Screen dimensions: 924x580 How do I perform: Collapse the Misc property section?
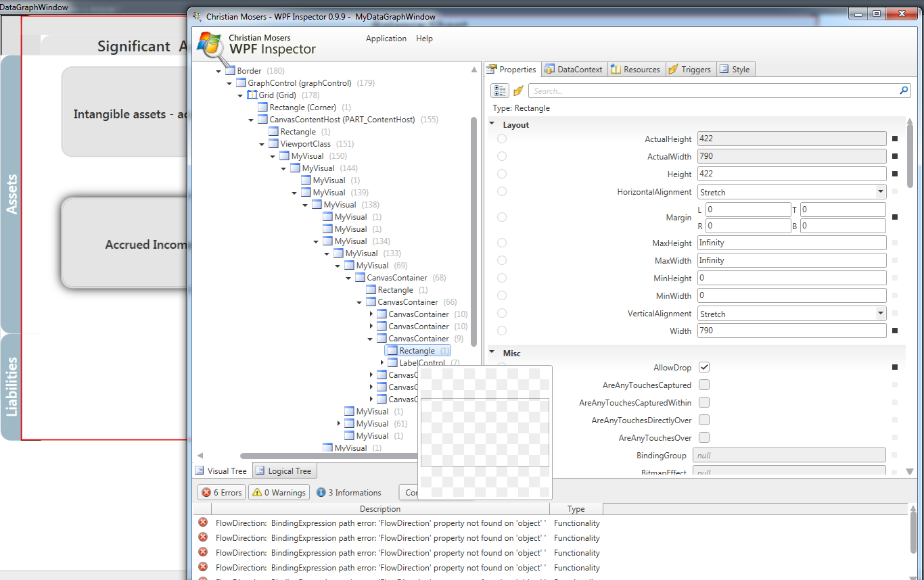492,353
